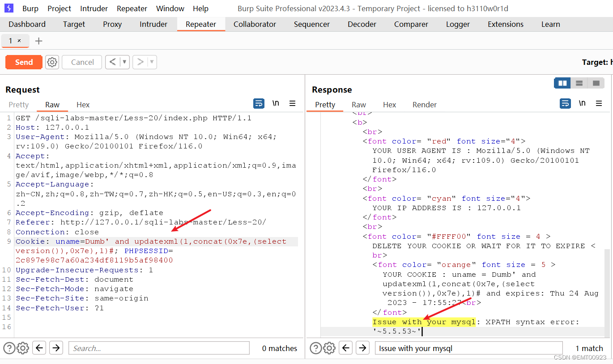613x364 pixels.
Task: Open Response panel options menu
Action: (599, 104)
